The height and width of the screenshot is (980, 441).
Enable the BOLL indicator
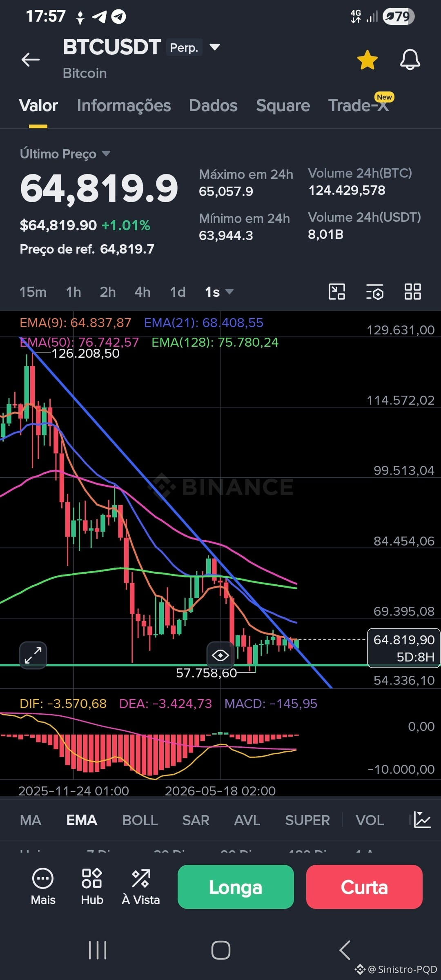(x=140, y=820)
